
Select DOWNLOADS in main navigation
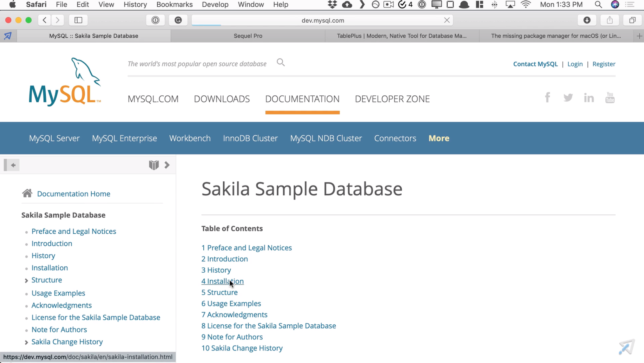pyautogui.click(x=222, y=99)
